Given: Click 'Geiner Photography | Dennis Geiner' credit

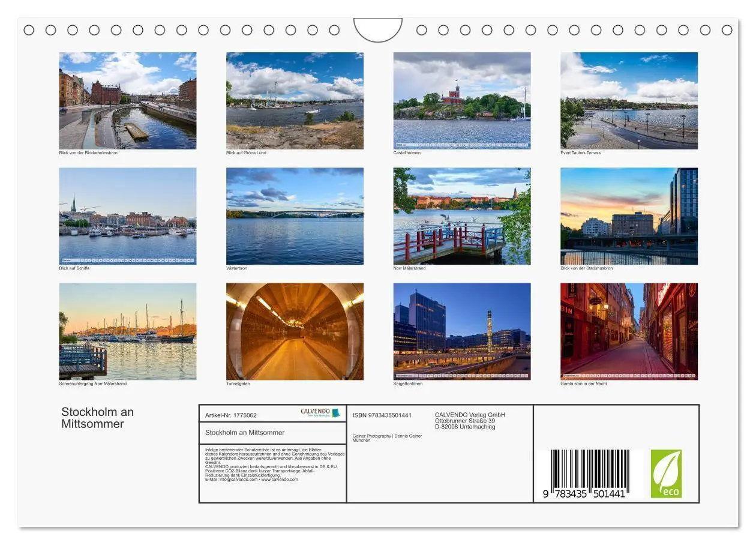Looking at the screenshot, I should click(387, 436).
